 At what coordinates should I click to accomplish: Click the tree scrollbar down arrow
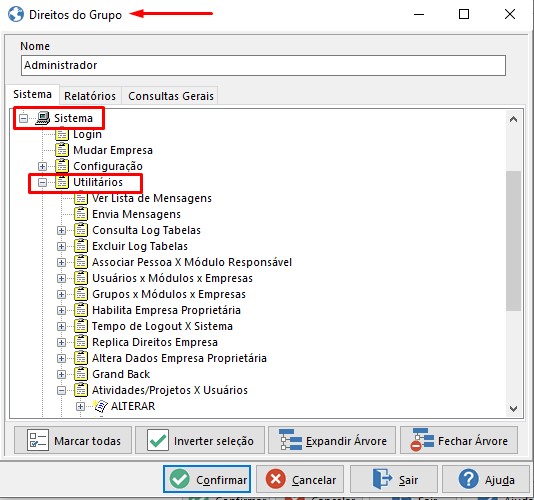coord(513,408)
